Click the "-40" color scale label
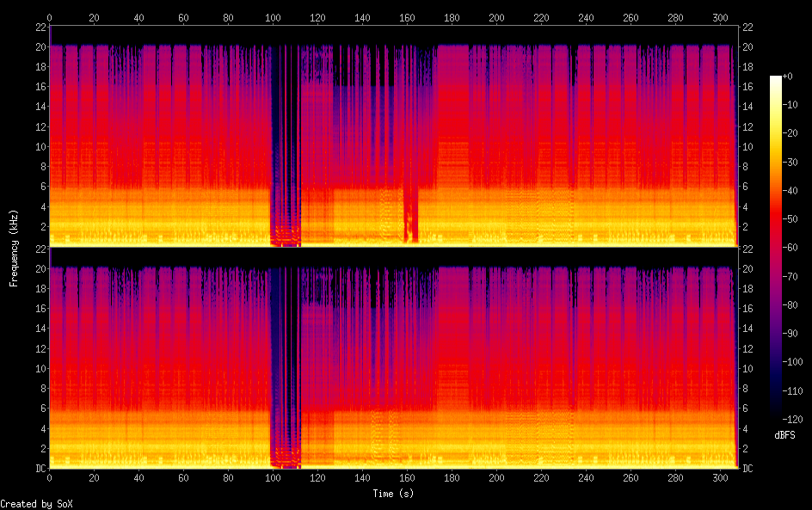 (x=790, y=191)
